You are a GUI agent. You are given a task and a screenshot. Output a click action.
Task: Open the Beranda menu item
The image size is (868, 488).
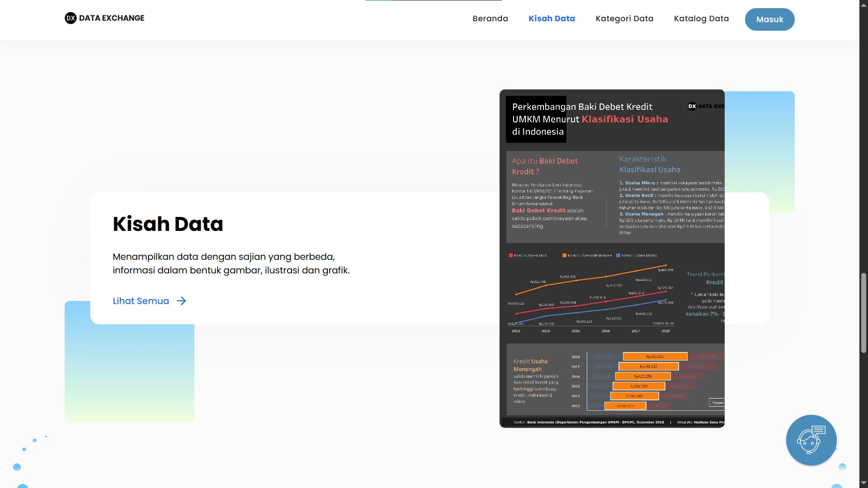(490, 19)
